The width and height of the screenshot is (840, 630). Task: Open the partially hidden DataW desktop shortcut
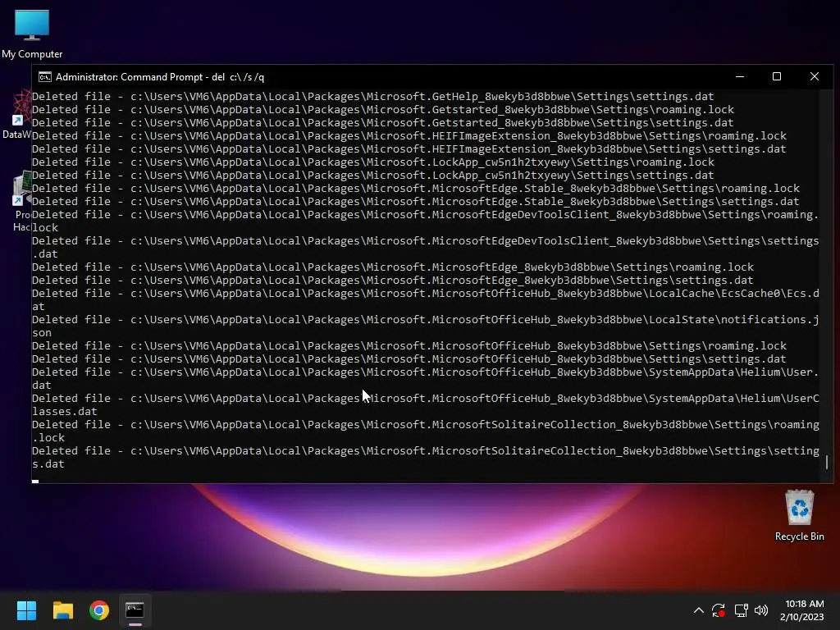click(x=16, y=115)
